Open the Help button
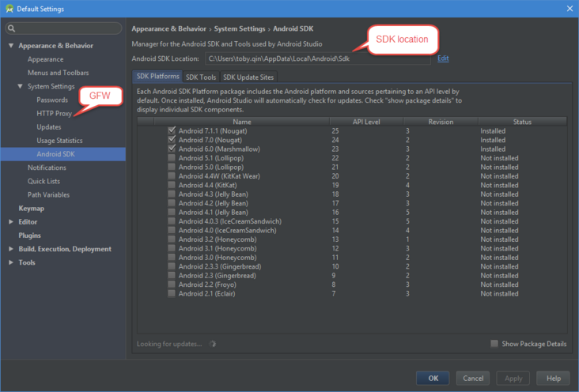 [553, 378]
